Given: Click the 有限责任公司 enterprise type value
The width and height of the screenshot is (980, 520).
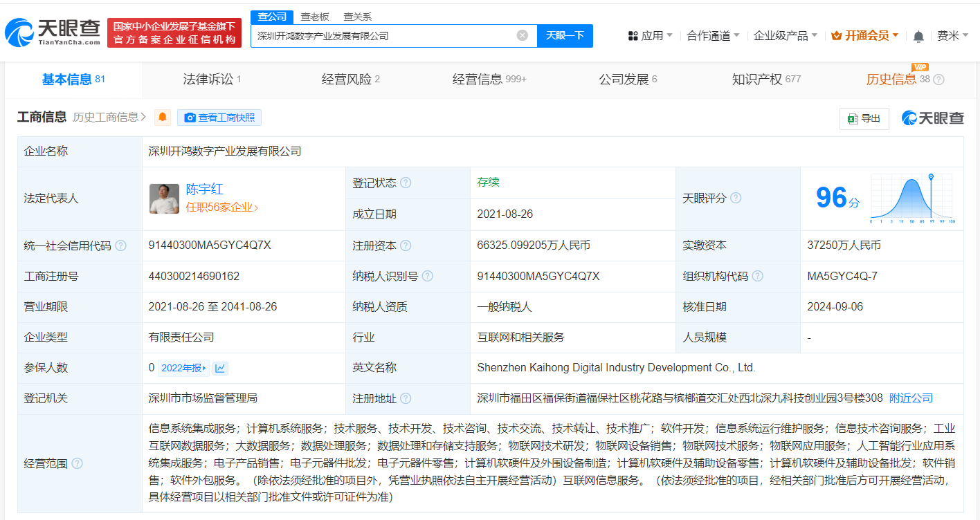Looking at the screenshot, I should 181,337.
